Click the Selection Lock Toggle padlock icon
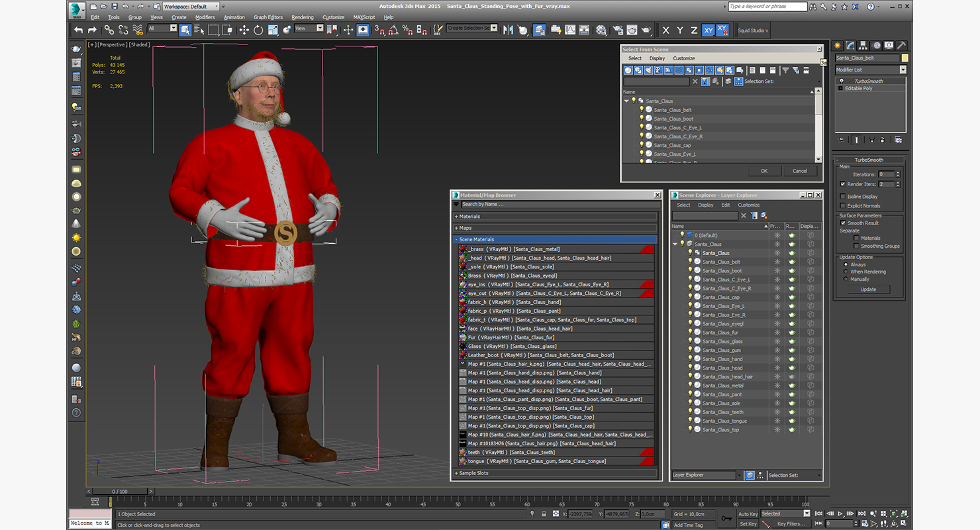This screenshot has height=530, width=980. [544, 513]
